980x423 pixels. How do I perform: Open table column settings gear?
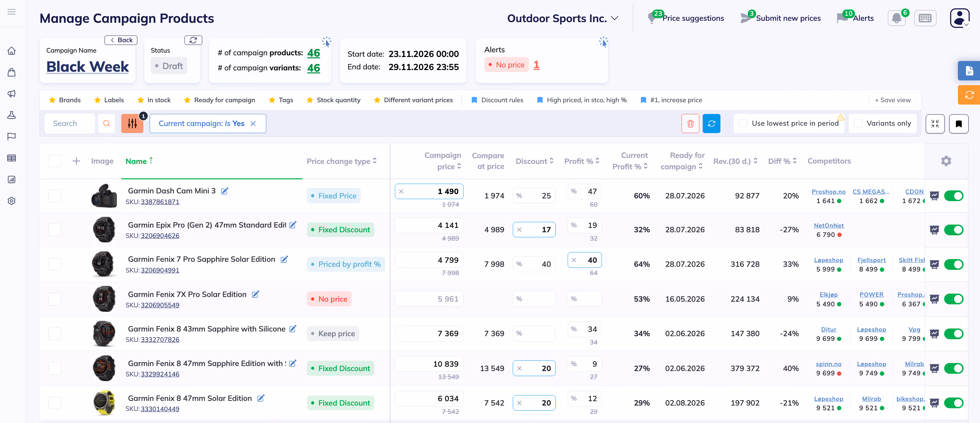tap(946, 161)
